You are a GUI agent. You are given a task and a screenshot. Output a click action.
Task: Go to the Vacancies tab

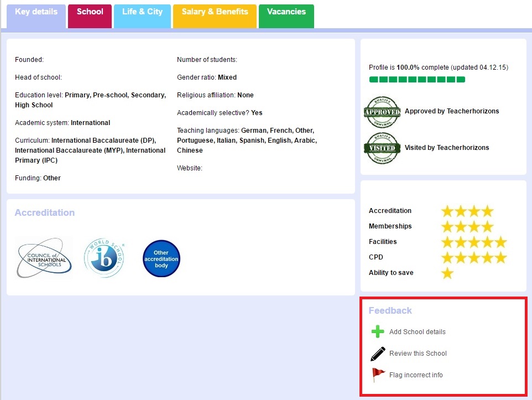(286, 12)
